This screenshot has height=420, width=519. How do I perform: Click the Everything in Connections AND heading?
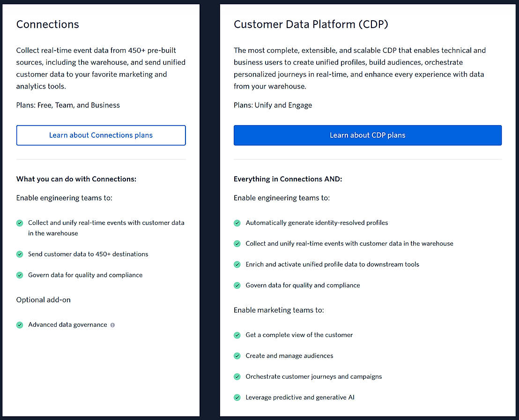pyautogui.click(x=288, y=179)
